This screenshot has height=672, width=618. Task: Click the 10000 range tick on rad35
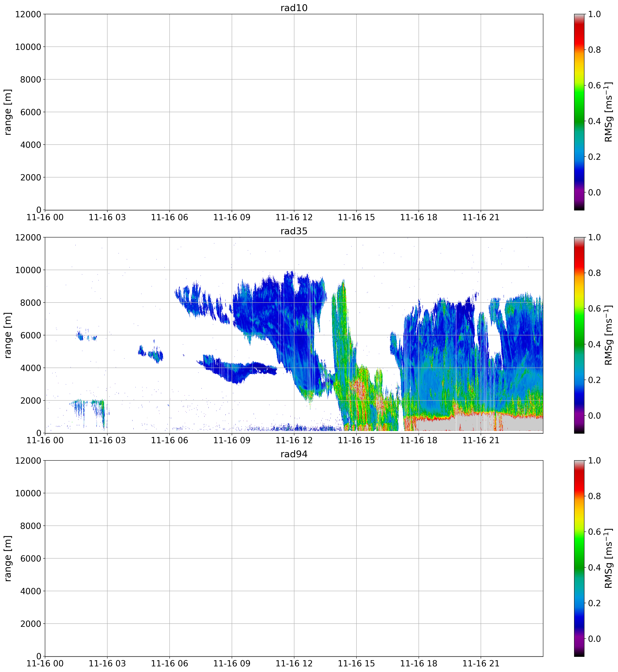click(28, 270)
